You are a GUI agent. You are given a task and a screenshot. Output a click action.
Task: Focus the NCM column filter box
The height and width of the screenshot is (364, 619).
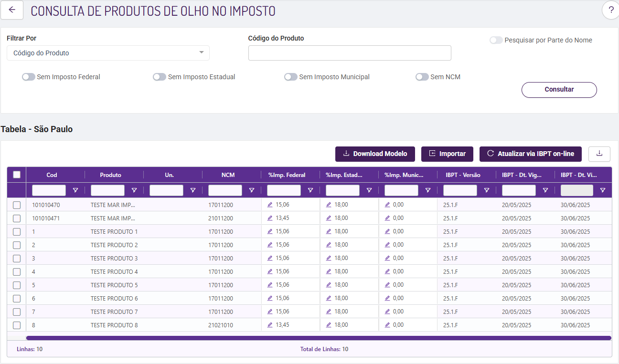click(225, 190)
